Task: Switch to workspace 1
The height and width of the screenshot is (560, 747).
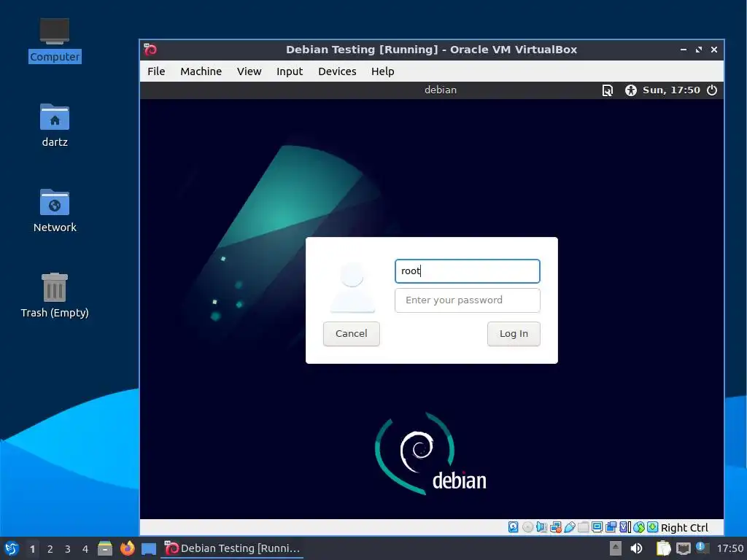Action: tap(32, 549)
